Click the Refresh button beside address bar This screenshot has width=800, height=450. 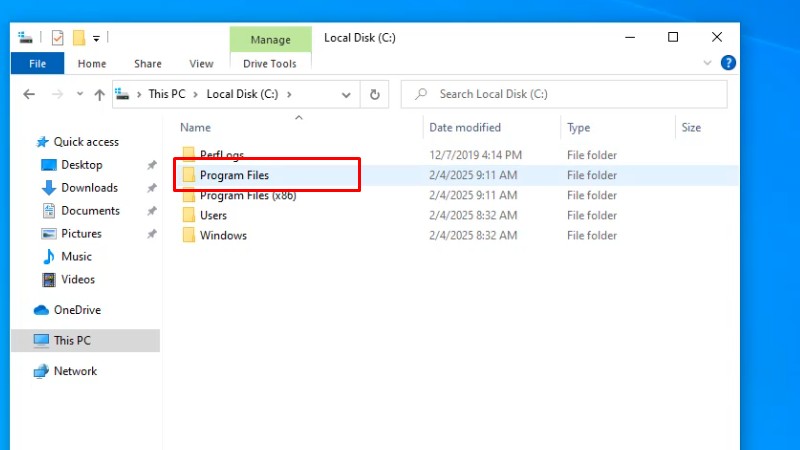coord(374,94)
